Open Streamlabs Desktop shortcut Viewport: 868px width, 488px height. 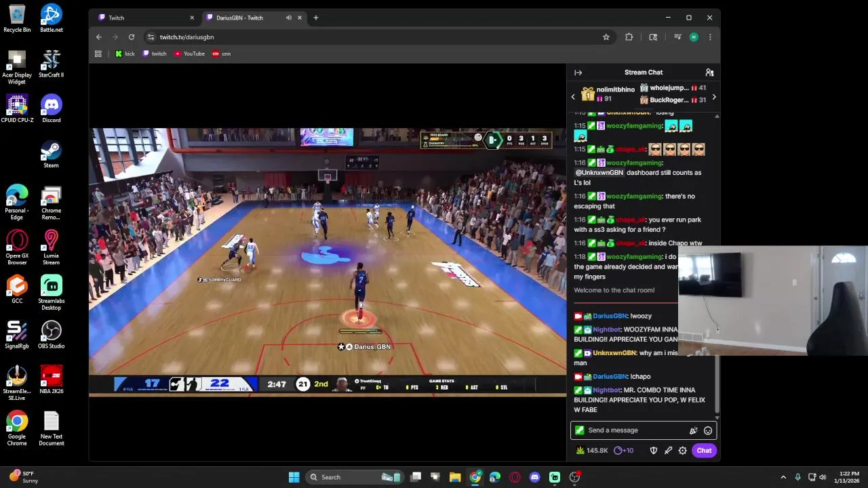[52, 293]
